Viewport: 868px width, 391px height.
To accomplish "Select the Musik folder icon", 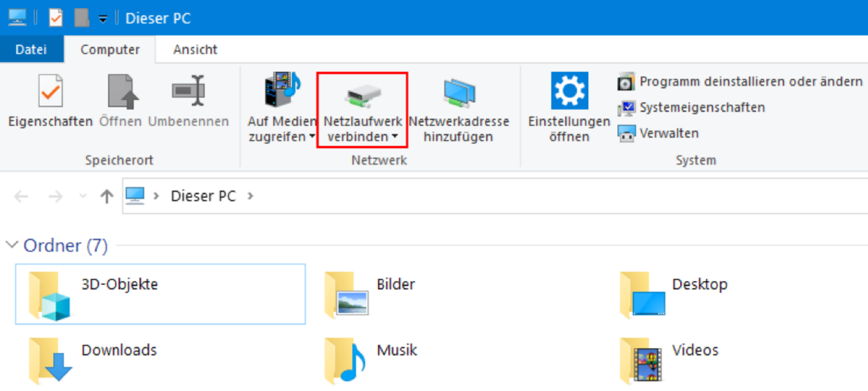I will pyautogui.click(x=345, y=360).
